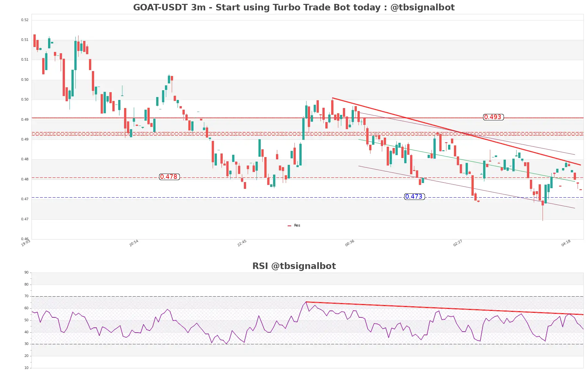
Task: Click the 0.493 resistance price label
Action: [493, 117]
